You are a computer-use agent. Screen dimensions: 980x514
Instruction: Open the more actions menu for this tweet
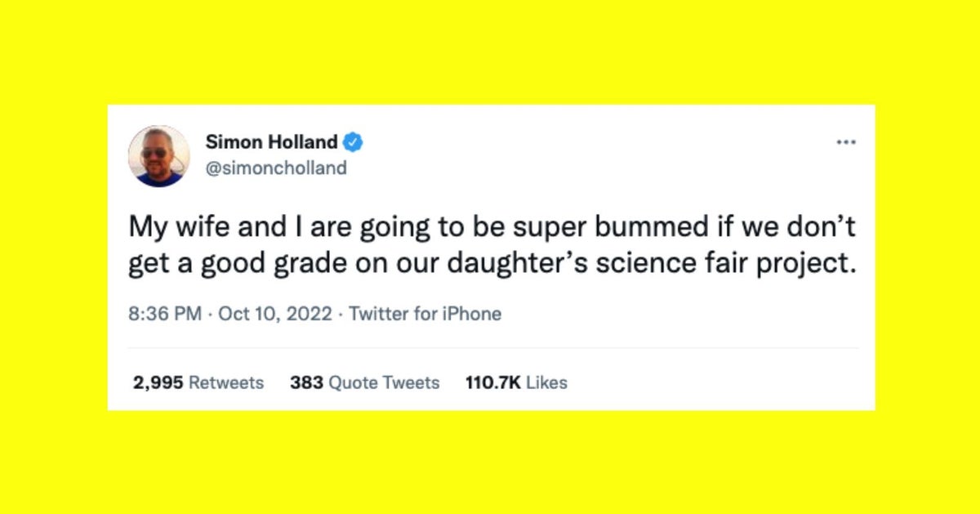tap(846, 141)
